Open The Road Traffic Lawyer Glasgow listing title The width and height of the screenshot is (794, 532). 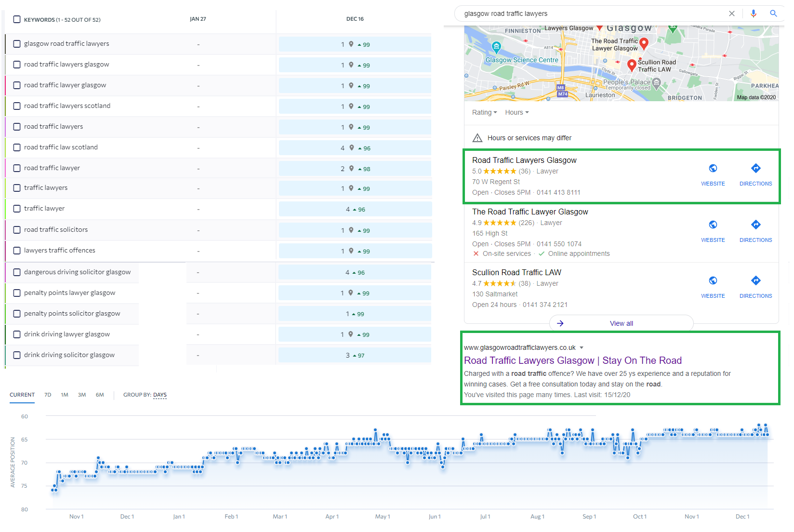tap(530, 212)
